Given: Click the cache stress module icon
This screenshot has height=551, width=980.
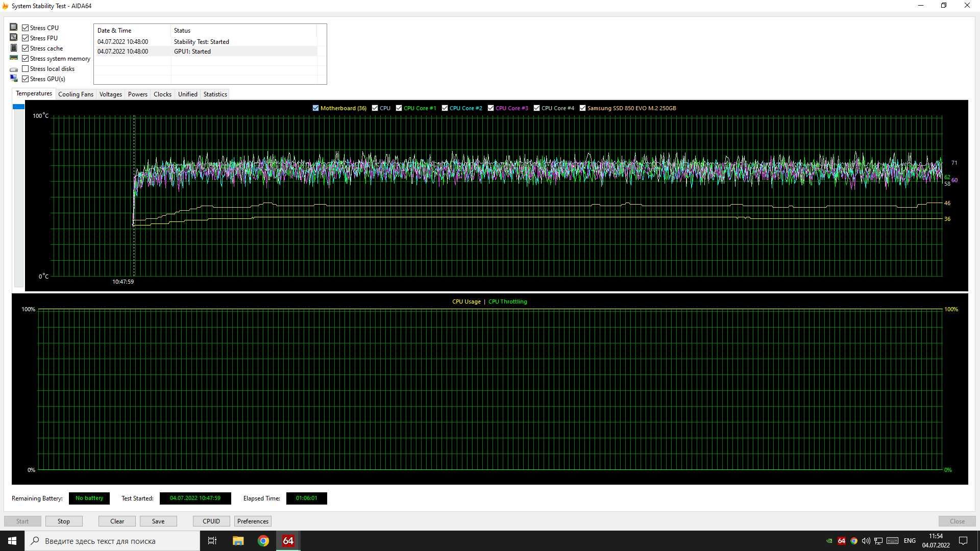Looking at the screenshot, I should [x=13, y=48].
